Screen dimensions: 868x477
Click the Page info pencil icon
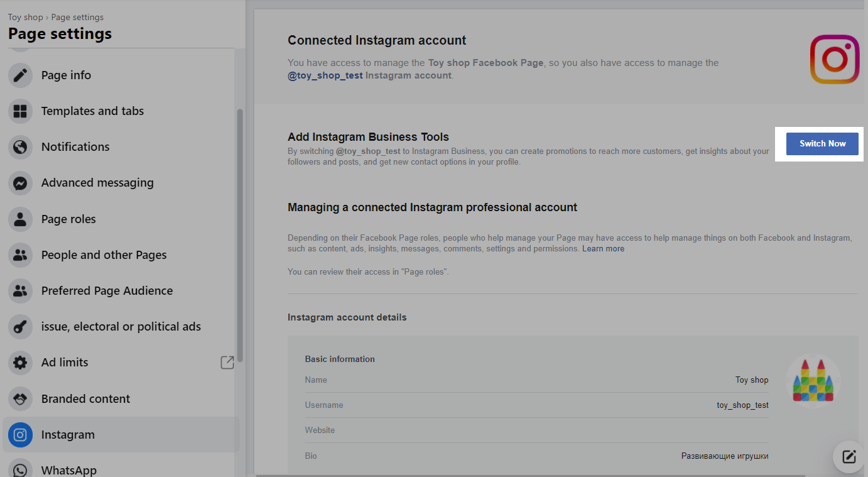[x=20, y=75]
